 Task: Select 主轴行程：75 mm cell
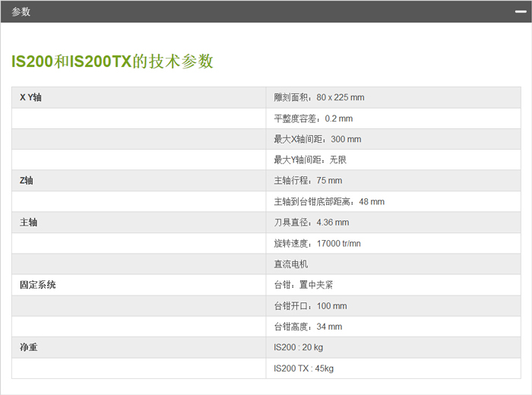click(393, 181)
